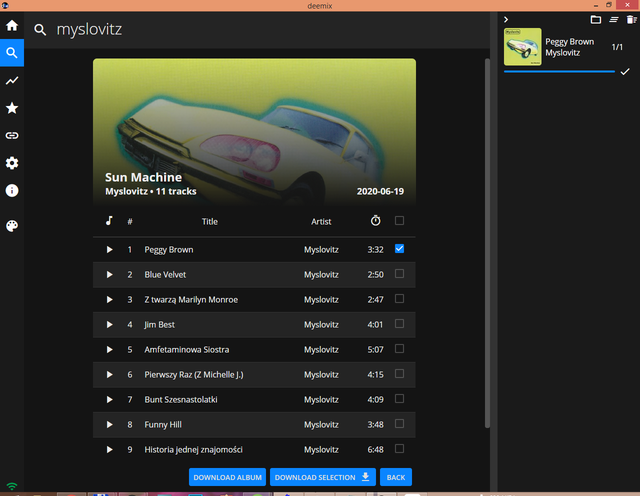The image size is (640, 496).
Task: Click the stopwatch duration header icon
Action: point(376,220)
